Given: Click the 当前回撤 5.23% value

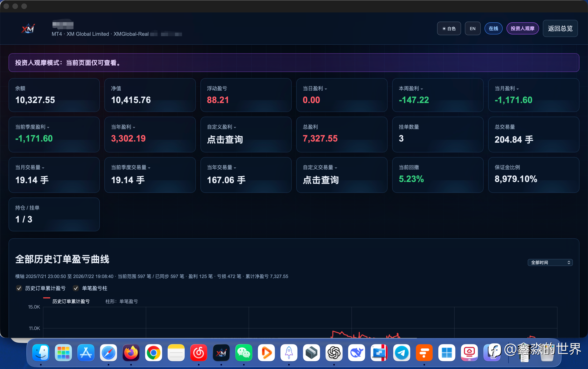Looking at the screenshot, I should 411,179.
